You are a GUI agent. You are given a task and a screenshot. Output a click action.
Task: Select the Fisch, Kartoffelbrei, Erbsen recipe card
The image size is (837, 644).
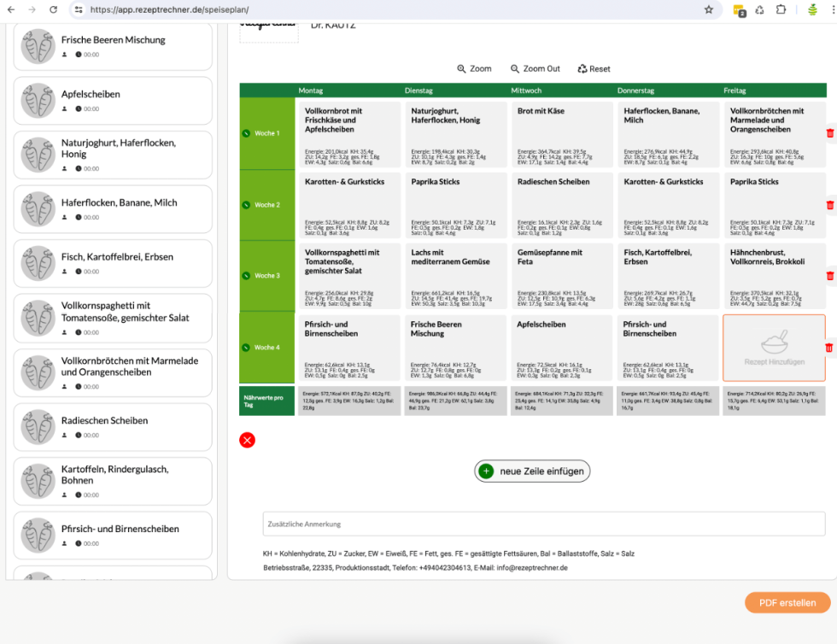click(x=113, y=263)
